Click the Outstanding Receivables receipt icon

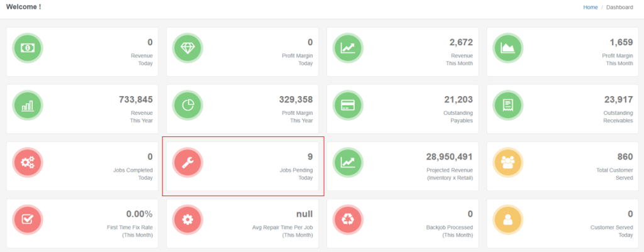[508, 105]
